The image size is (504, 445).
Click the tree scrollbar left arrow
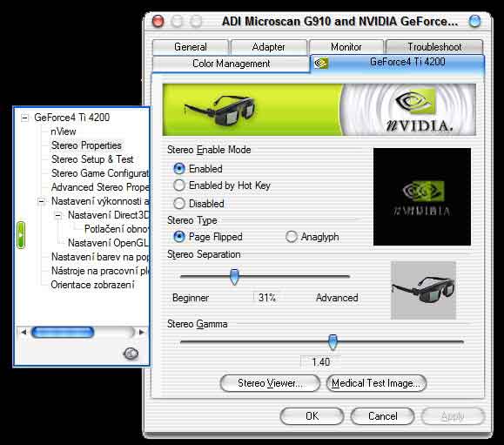click(x=24, y=332)
